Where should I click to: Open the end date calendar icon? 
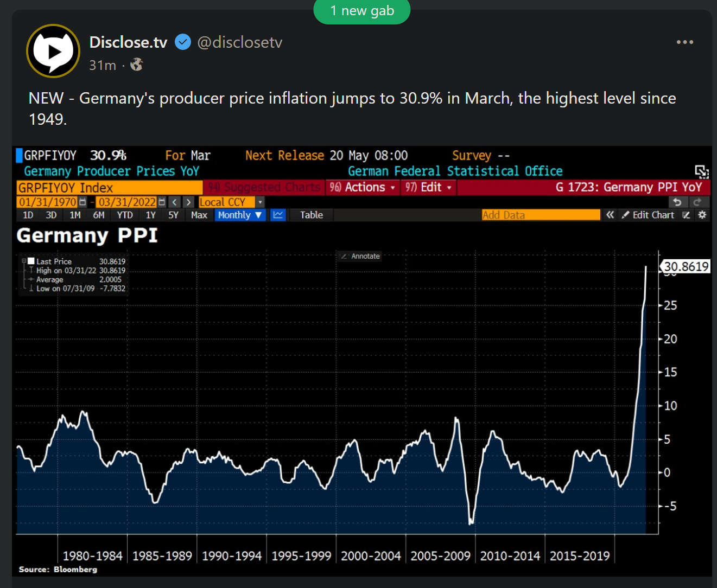coord(162,202)
